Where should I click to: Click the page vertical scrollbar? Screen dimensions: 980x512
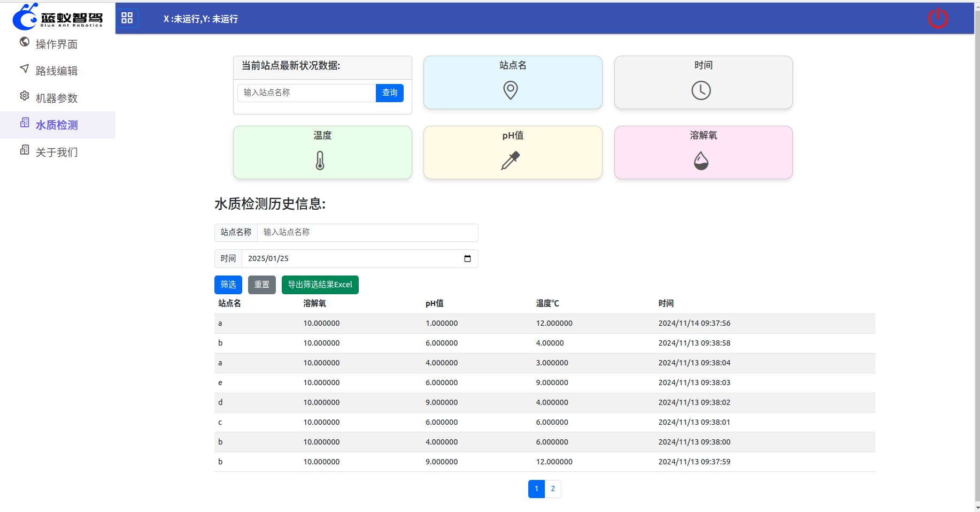(977, 257)
